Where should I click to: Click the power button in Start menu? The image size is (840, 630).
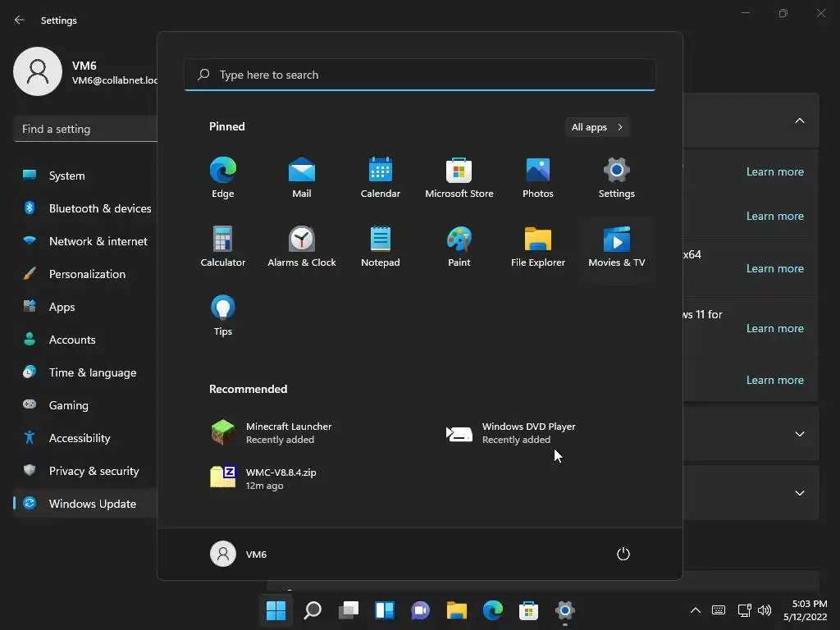(623, 554)
